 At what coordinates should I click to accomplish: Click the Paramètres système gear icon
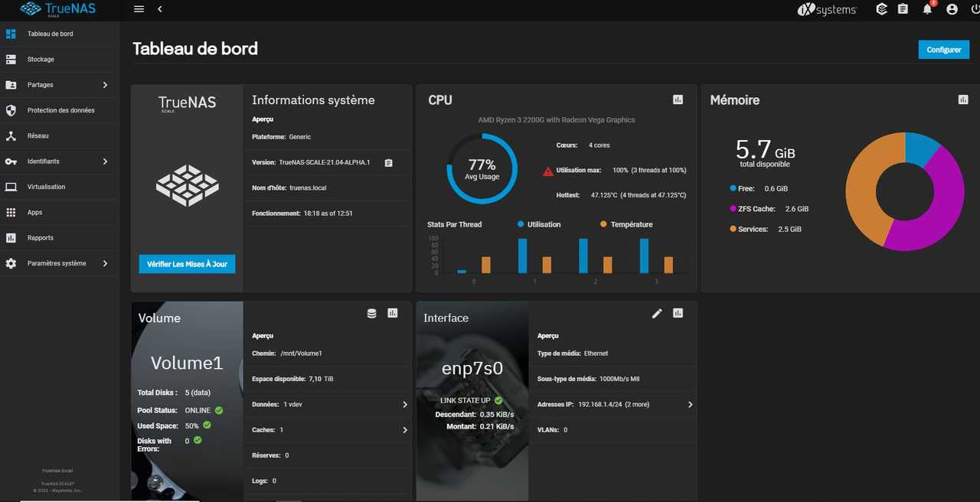click(11, 263)
